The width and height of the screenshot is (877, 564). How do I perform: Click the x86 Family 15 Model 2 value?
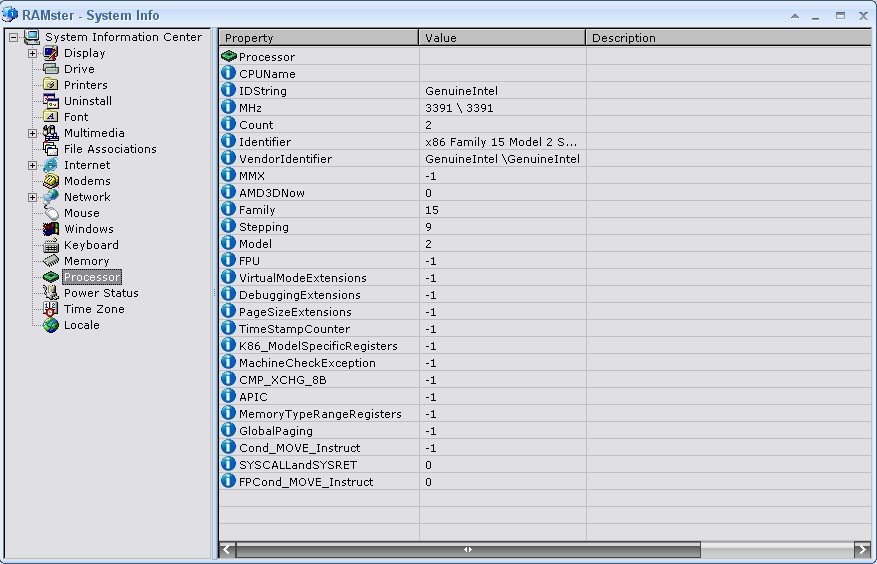tap(501, 142)
